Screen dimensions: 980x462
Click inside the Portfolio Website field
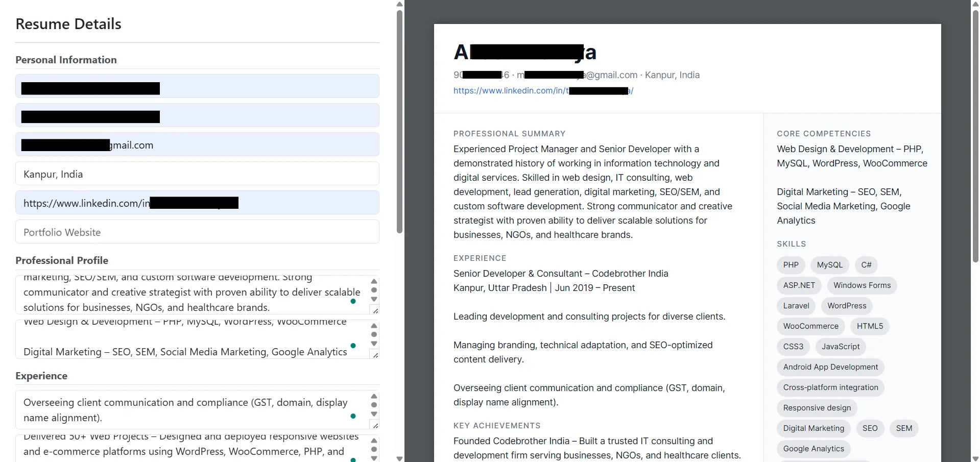pyautogui.click(x=197, y=232)
